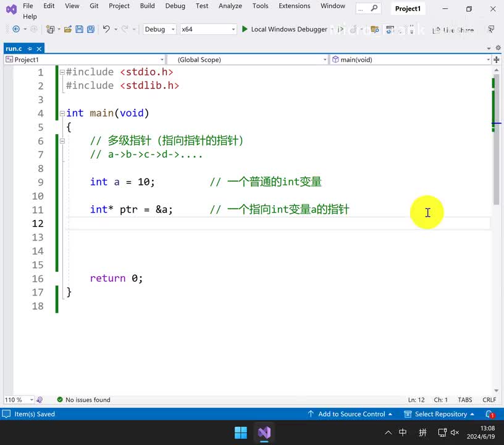Click the Item(s) Saved status icon
This screenshot has height=445, width=504.
pos(6,414)
